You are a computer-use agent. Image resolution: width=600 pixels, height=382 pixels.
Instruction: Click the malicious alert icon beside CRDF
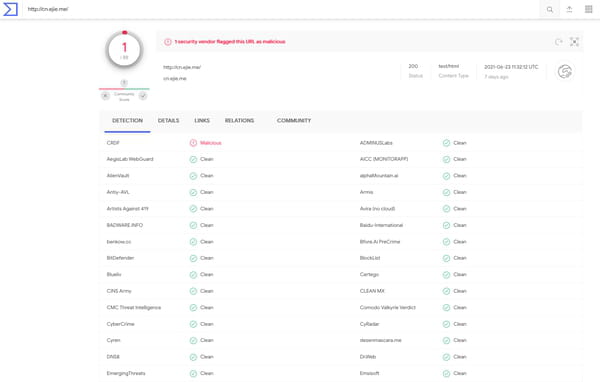click(193, 143)
